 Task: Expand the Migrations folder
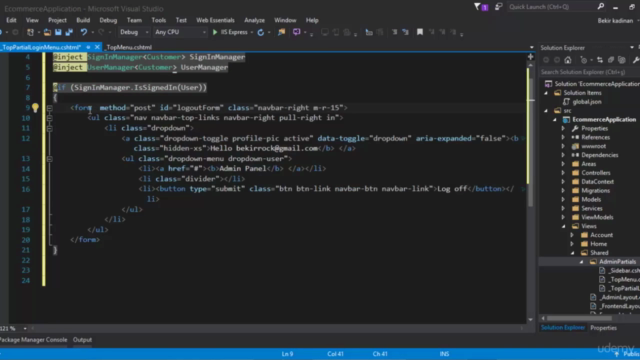tap(563, 191)
